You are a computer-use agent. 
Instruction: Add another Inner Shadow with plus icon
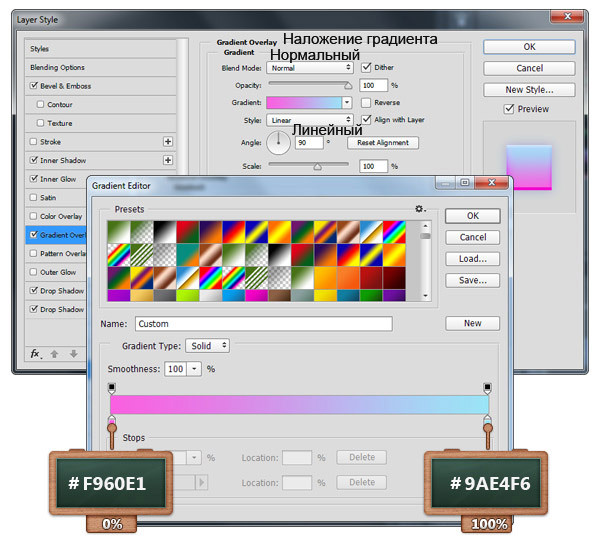point(168,160)
